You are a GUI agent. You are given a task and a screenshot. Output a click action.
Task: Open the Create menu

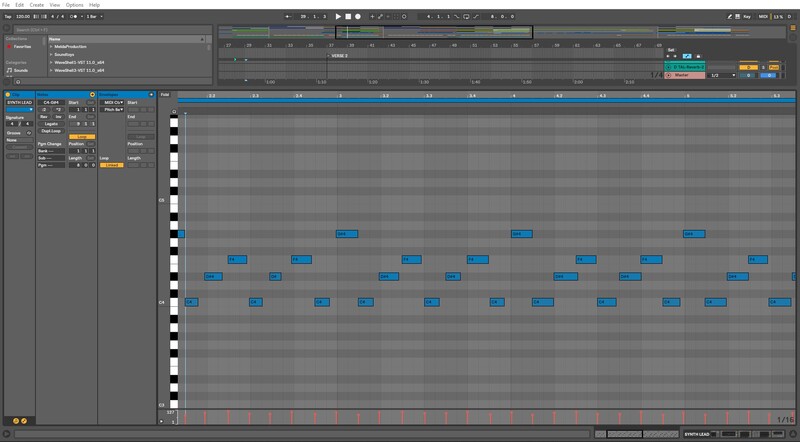(x=36, y=5)
